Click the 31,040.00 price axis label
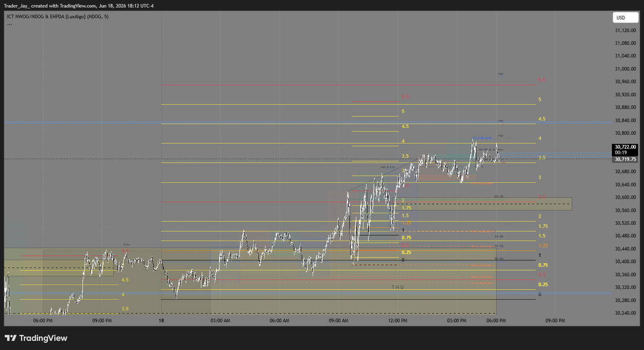The width and height of the screenshot is (644, 350). (626, 56)
